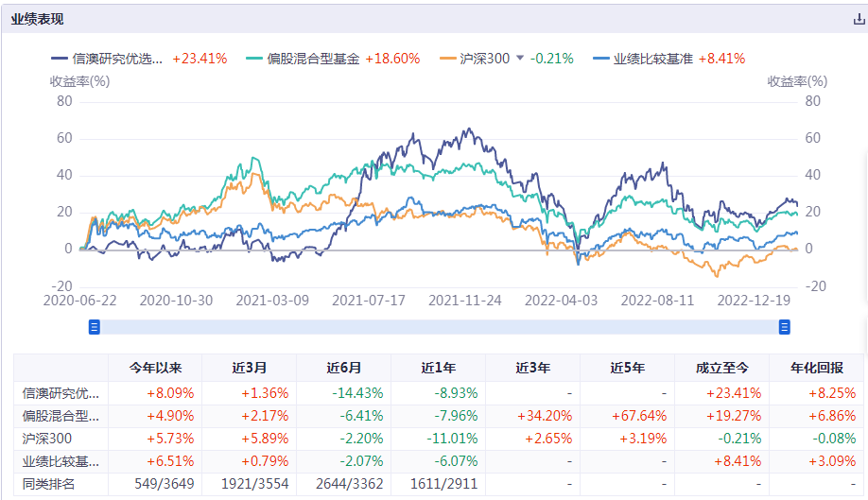Open the 沪深300 index dropdown arrow

coord(519,59)
